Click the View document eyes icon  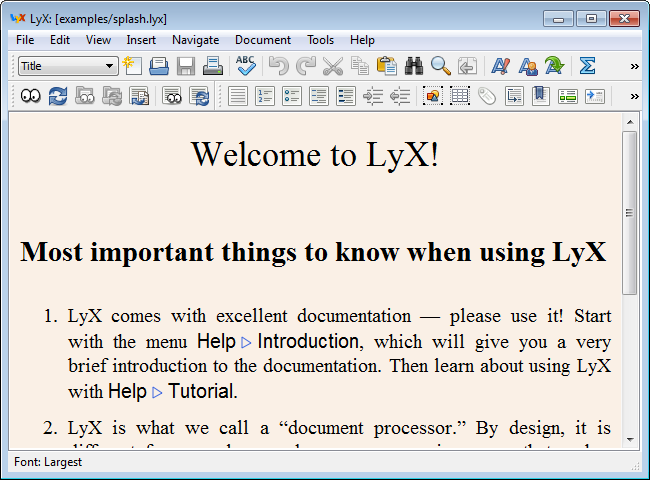coord(31,96)
